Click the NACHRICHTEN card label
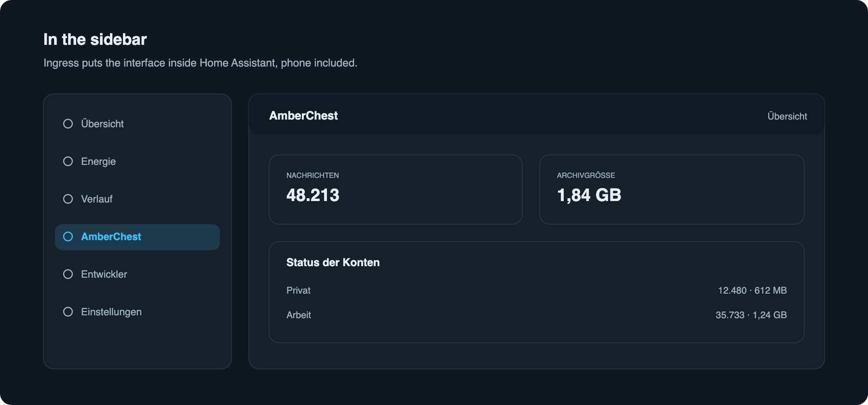The height and width of the screenshot is (405, 868). [312, 175]
